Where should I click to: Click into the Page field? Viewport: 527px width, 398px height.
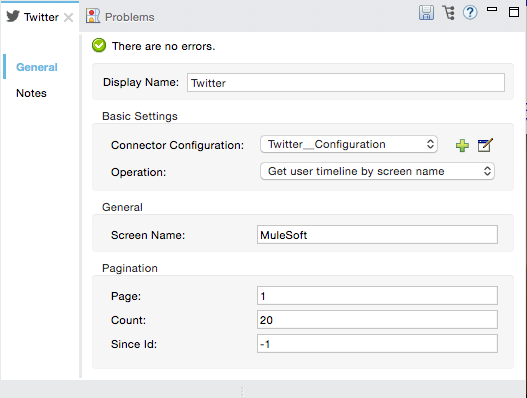point(377,296)
